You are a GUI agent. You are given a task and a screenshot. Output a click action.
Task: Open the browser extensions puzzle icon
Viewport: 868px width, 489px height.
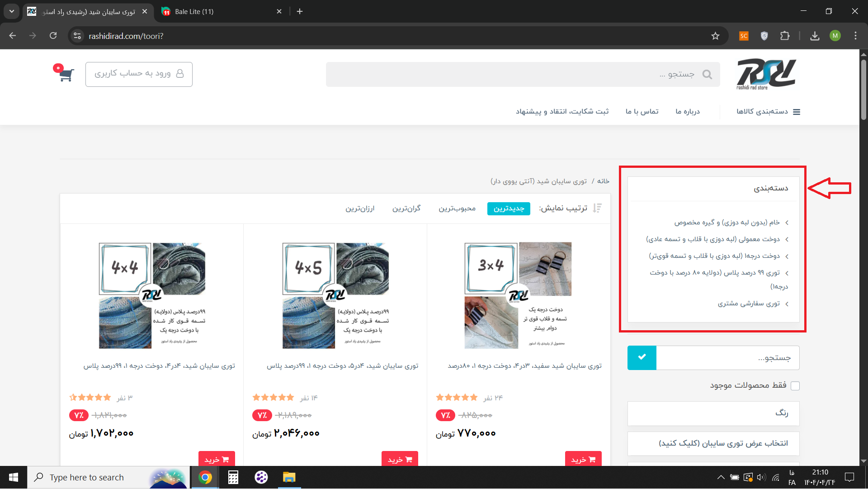pos(785,36)
